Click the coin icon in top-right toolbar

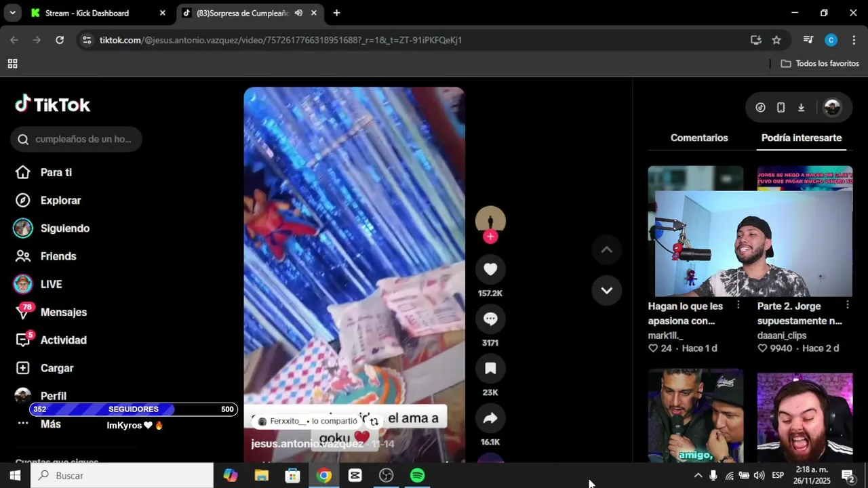click(x=760, y=107)
